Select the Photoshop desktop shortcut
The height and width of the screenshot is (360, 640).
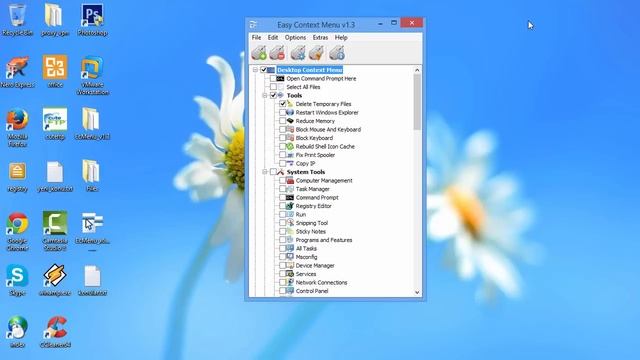click(92, 20)
